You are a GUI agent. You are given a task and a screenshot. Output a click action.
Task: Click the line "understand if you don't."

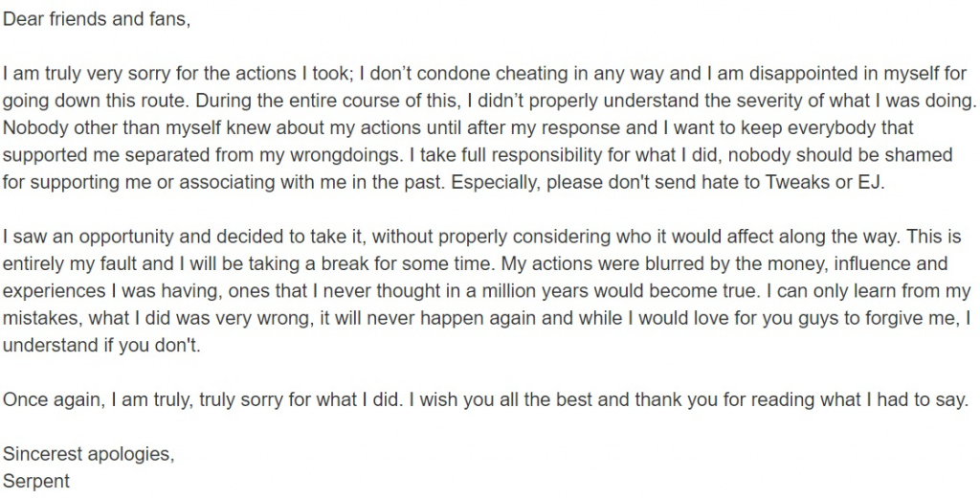(101, 345)
